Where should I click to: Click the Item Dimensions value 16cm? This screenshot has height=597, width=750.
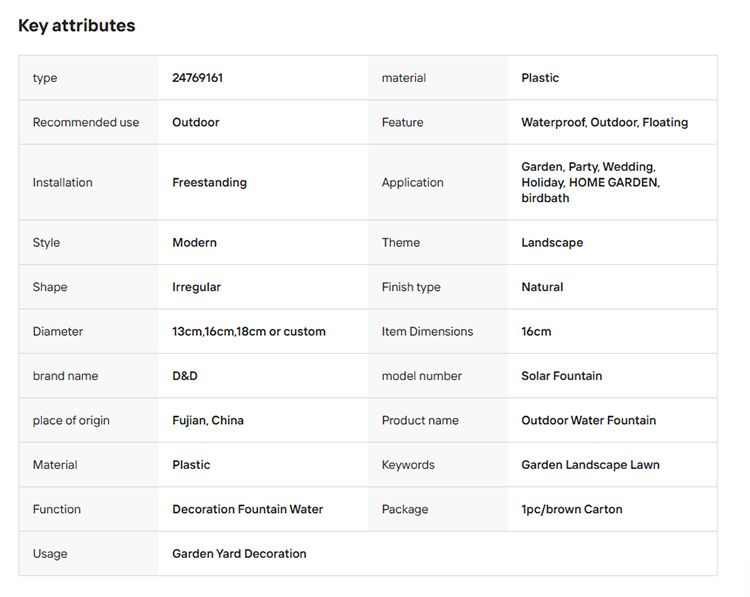coord(536,331)
